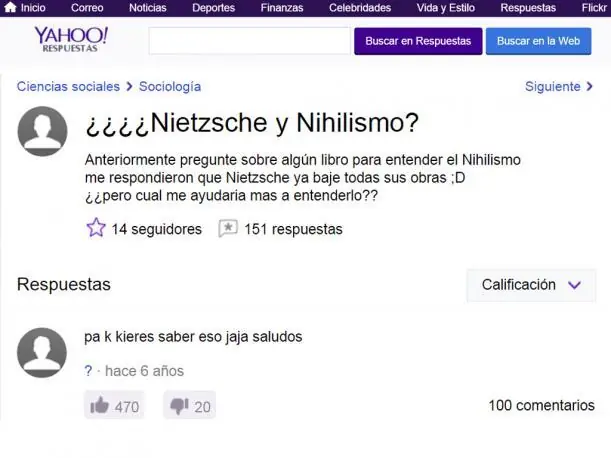Open Correo in the top navigation
The width and height of the screenshot is (611, 458).
click(x=87, y=8)
